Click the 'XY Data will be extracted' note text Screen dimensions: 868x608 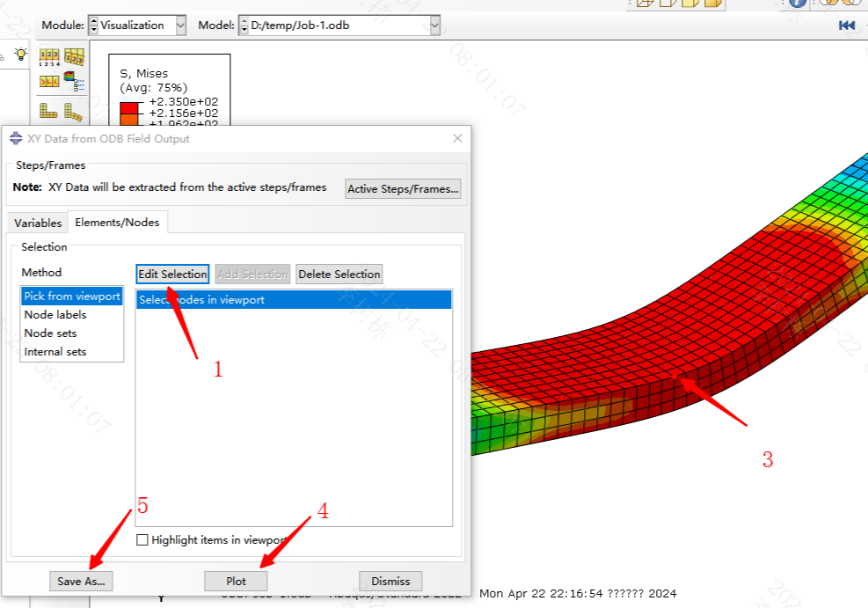[187, 187]
